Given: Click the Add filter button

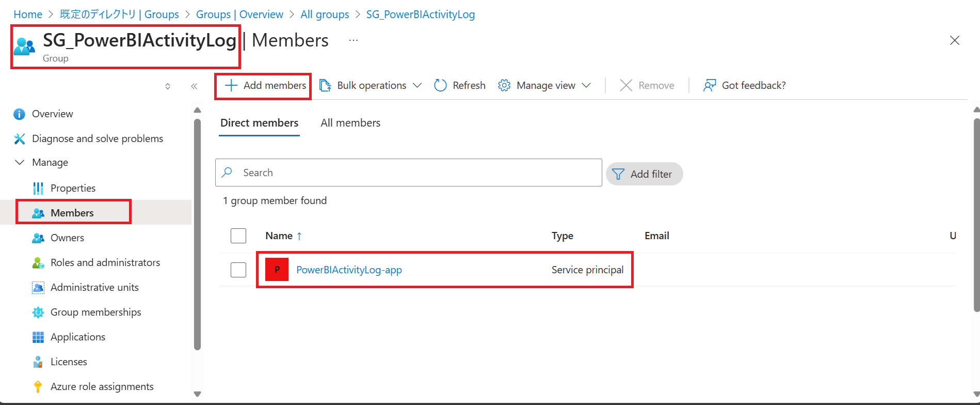Looking at the screenshot, I should [x=644, y=174].
